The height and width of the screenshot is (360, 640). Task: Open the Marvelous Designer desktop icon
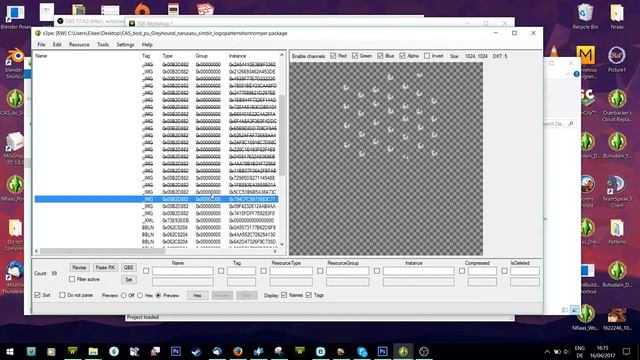586,61
